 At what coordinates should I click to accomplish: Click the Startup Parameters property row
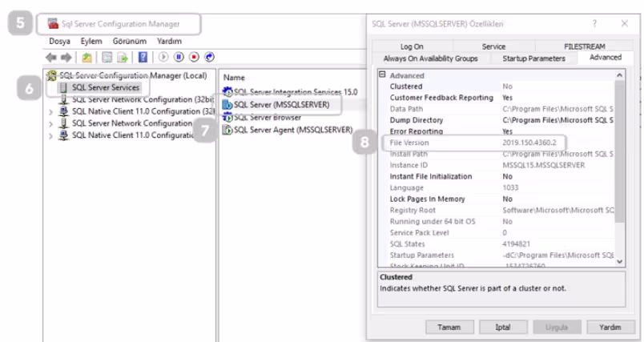click(501, 255)
